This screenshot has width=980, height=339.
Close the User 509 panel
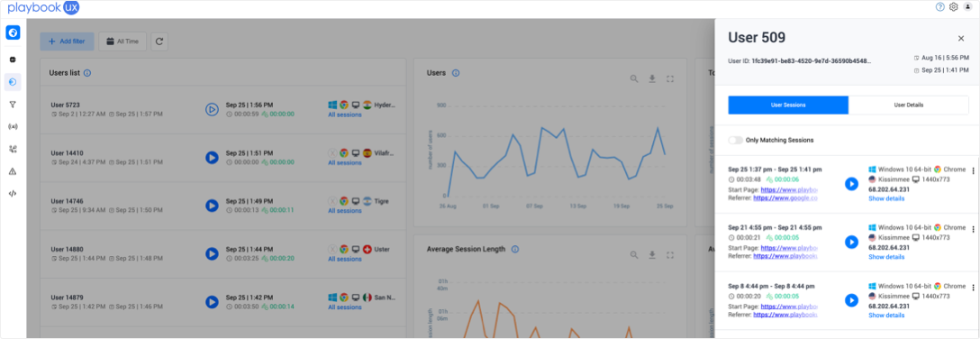point(960,38)
